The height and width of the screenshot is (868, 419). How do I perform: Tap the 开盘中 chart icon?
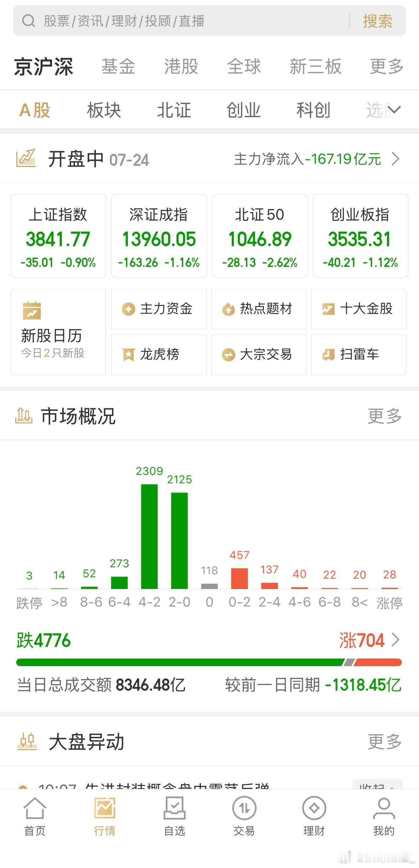click(x=26, y=158)
